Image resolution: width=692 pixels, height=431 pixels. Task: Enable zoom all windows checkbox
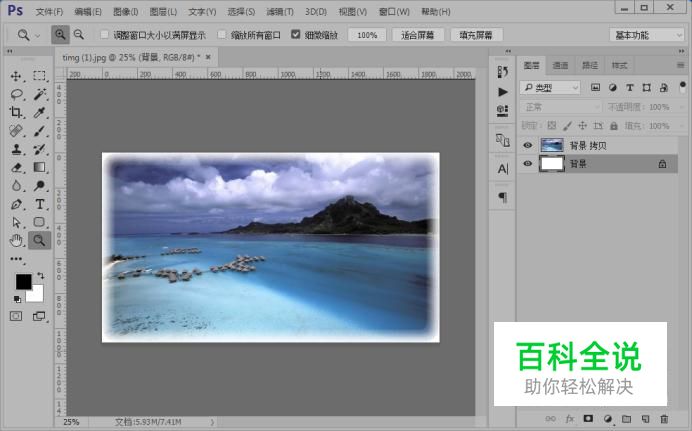click(222, 34)
